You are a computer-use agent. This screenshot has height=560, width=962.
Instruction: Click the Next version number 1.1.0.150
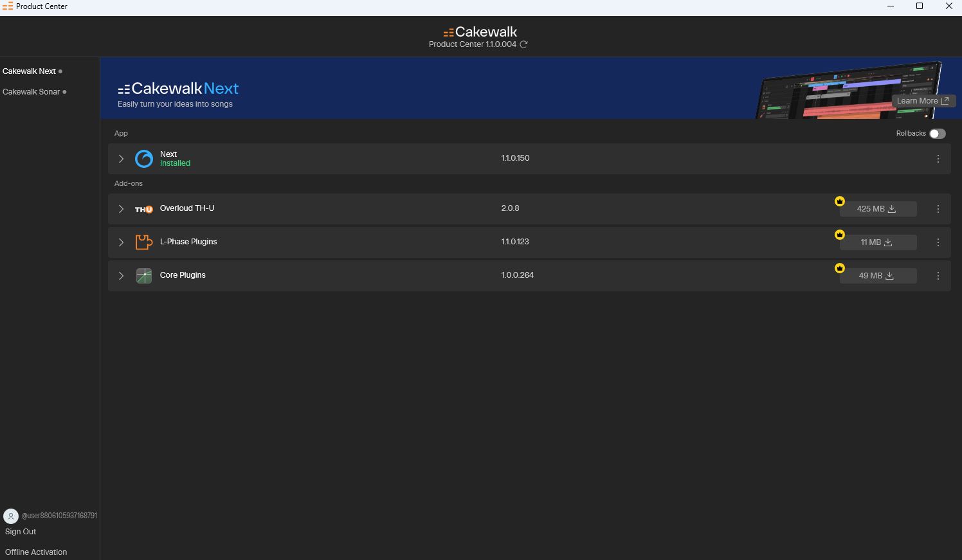click(x=516, y=158)
